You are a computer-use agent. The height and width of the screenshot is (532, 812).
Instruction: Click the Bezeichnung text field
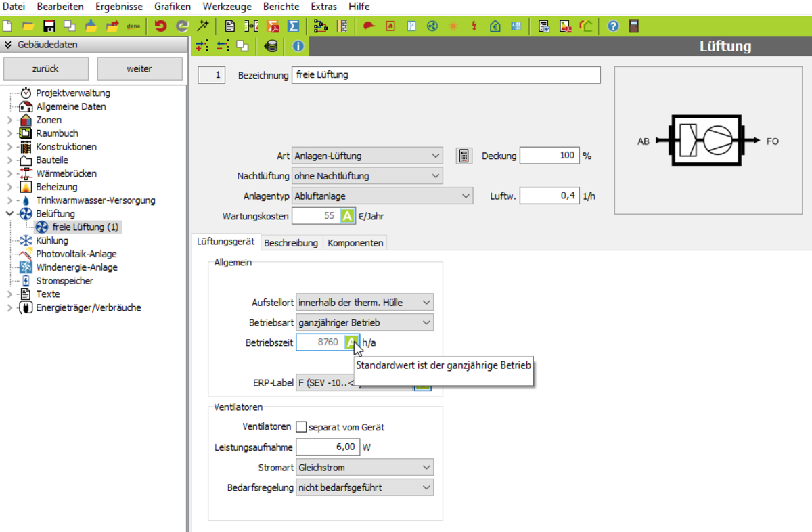coord(445,75)
